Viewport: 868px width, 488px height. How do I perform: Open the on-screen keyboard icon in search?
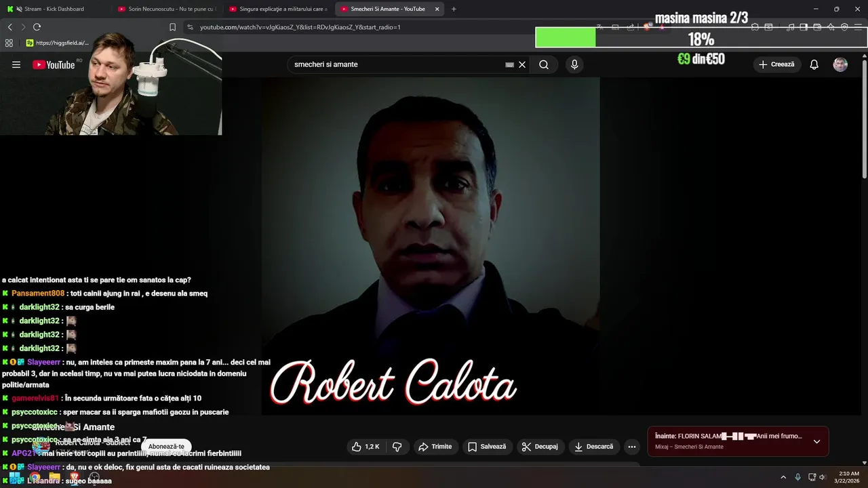point(509,64)
